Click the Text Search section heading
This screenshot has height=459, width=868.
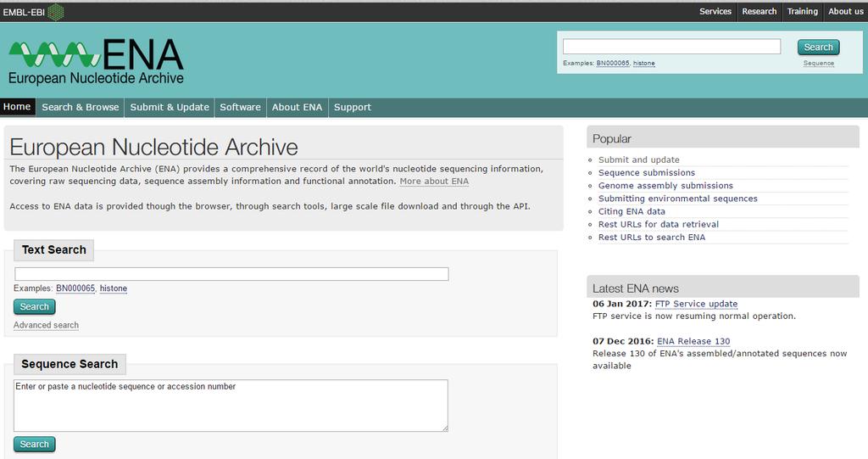pyautogui.click(x=53, y=250)
